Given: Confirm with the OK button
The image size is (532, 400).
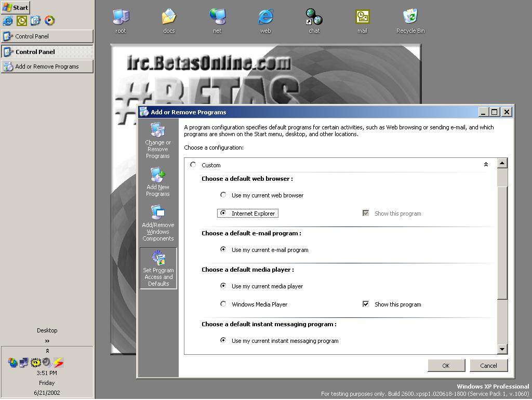Looking at the screenshot, I should (446, 365).
